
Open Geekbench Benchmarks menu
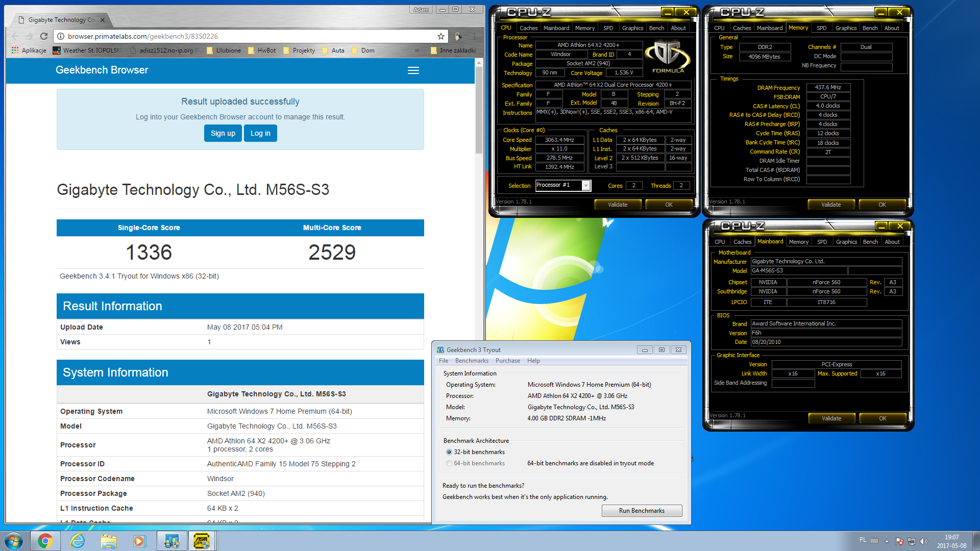click(x=472, y=361)
